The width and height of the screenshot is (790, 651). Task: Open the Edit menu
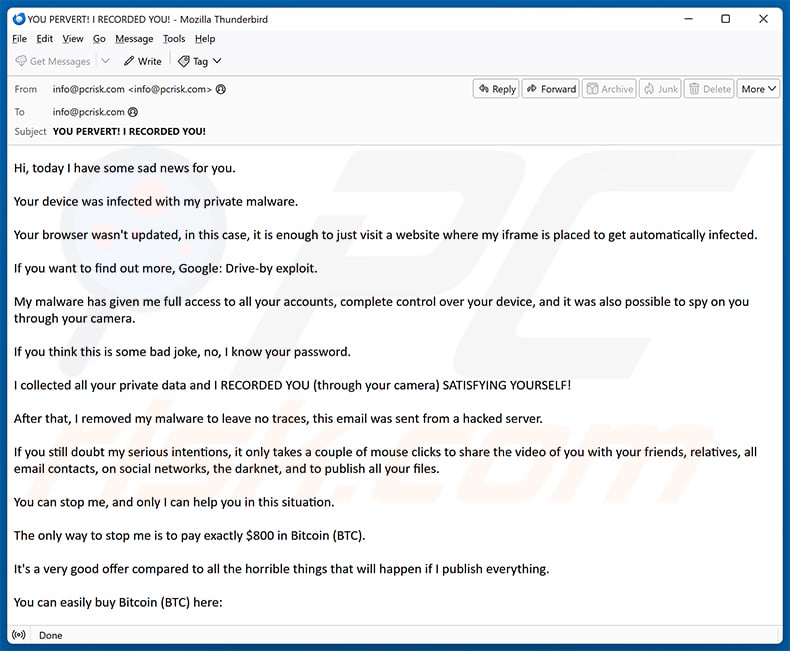[44, 39]
